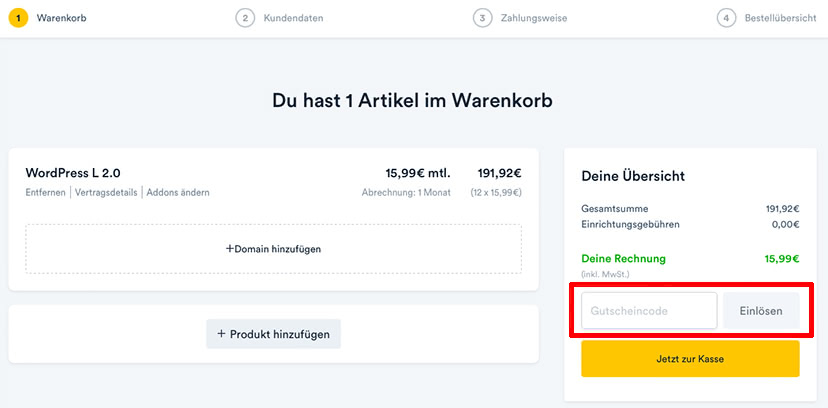The width and height of the screenshot is (828, 408).
Task: Click the Einrichtungsgebühren label
Action: pos(631,224)
